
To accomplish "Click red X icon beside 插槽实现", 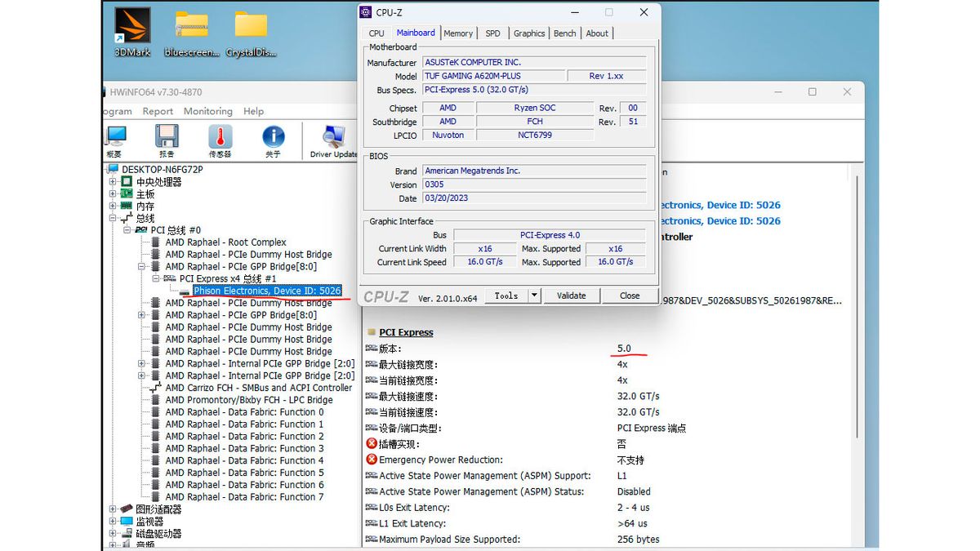I will 372,444.
